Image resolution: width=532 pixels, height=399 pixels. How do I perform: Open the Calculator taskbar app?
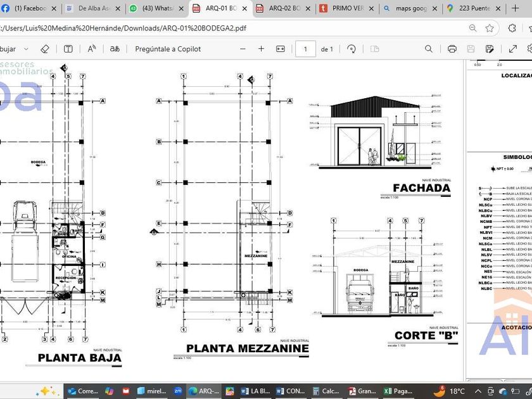click(x=326, y=391)
